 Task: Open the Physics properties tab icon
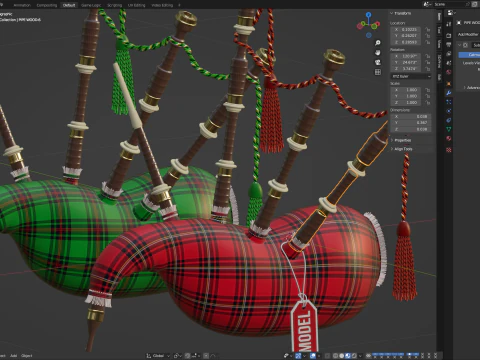(449, 111)
